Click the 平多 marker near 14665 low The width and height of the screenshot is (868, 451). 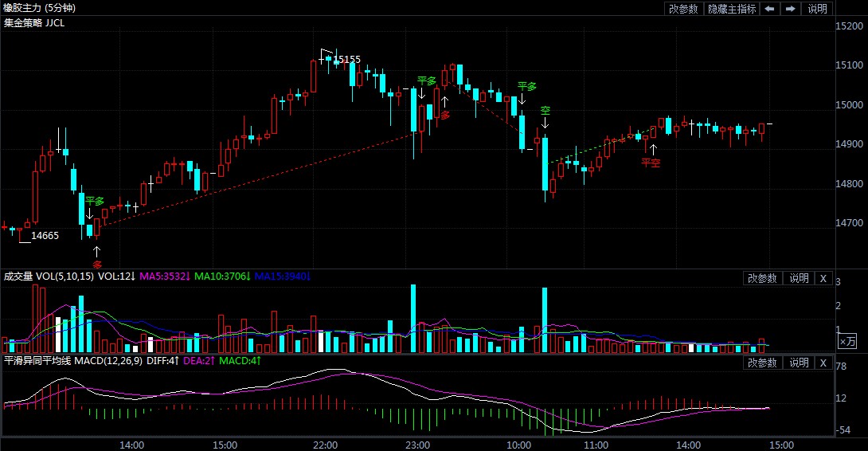point(95,201)
